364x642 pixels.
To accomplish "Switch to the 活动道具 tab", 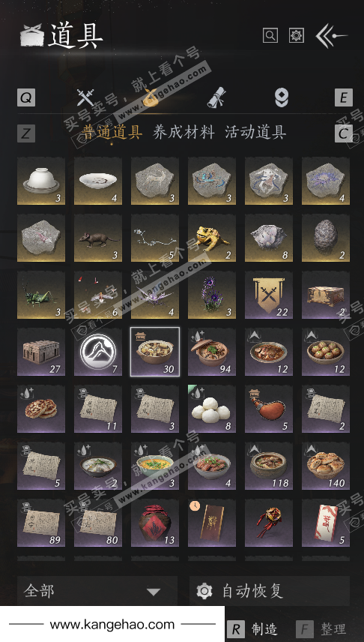I will pyautogui.click(x=255, y=133).
